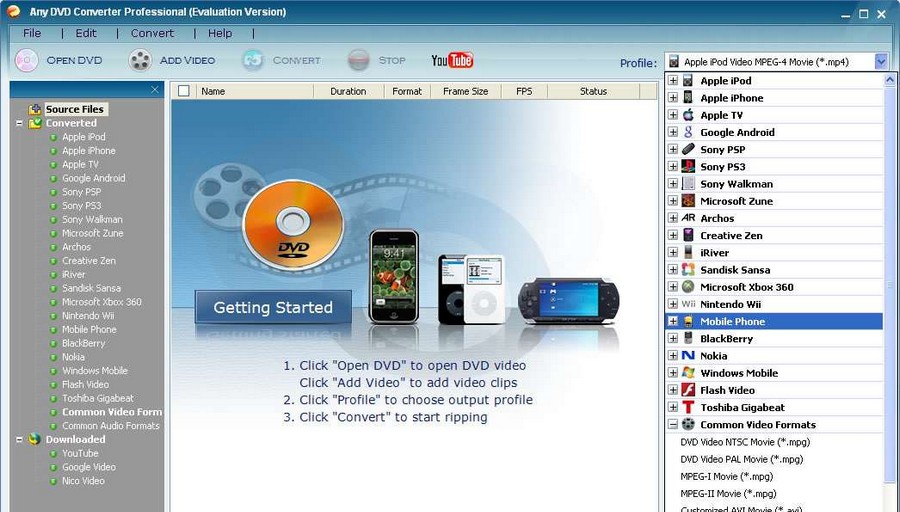
Task: Click the Apple iPhone icon in profile list
Action: click(688, 98)
